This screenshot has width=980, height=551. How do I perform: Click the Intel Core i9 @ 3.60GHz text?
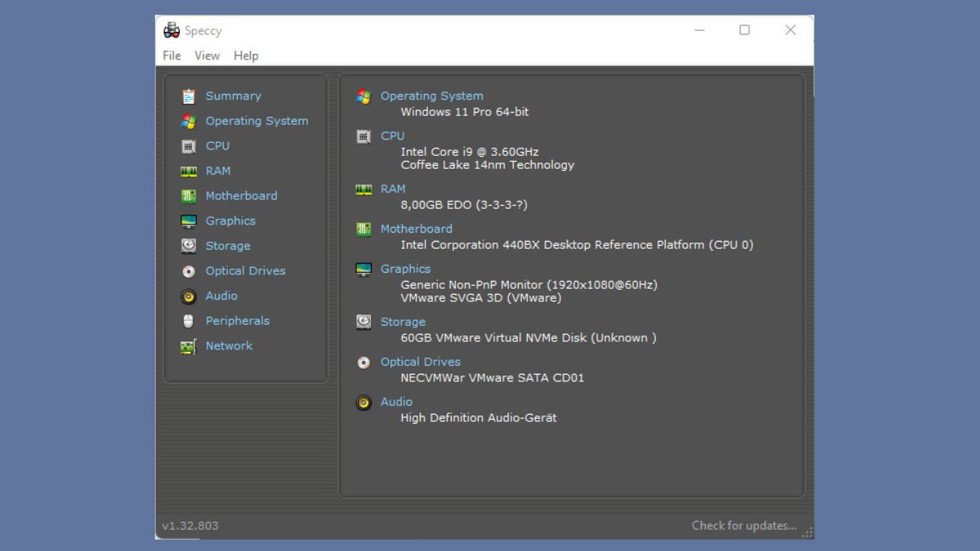coord(470,152)
